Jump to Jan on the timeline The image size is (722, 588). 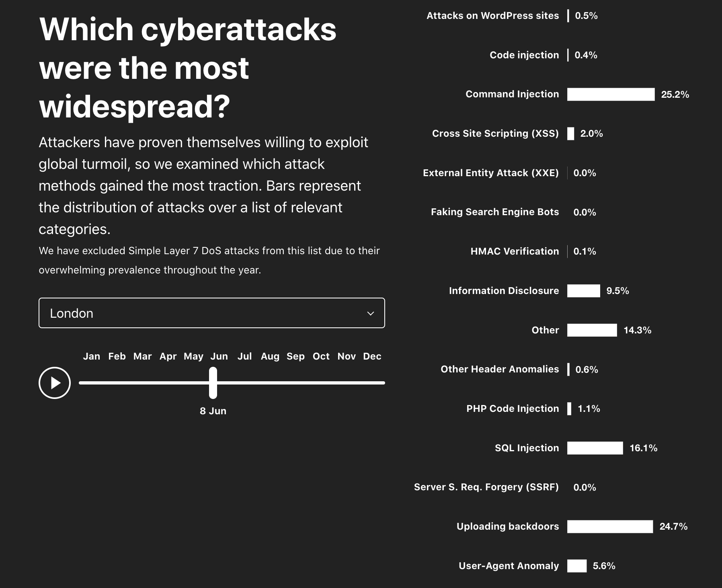pos(92,356)
